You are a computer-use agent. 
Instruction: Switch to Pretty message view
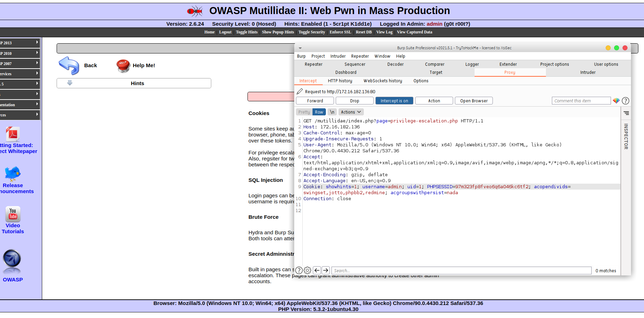pyautogui.click(x=304, y=112)
